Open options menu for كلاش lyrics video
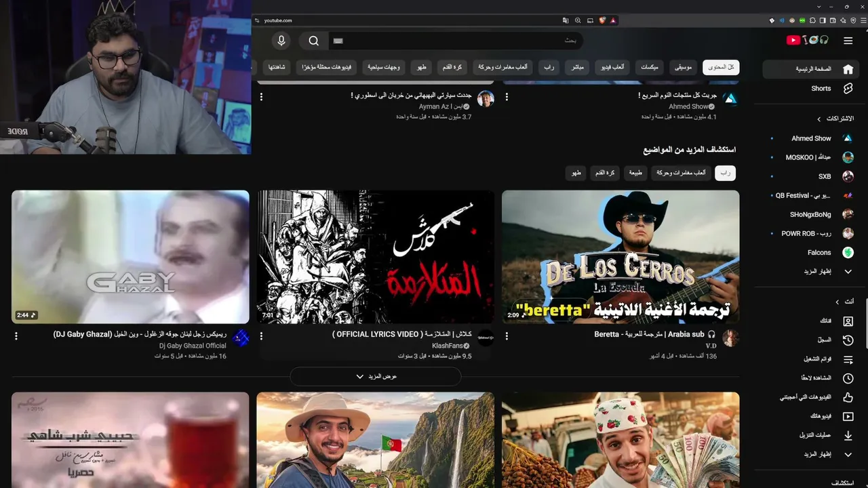 tap(261, 336)
